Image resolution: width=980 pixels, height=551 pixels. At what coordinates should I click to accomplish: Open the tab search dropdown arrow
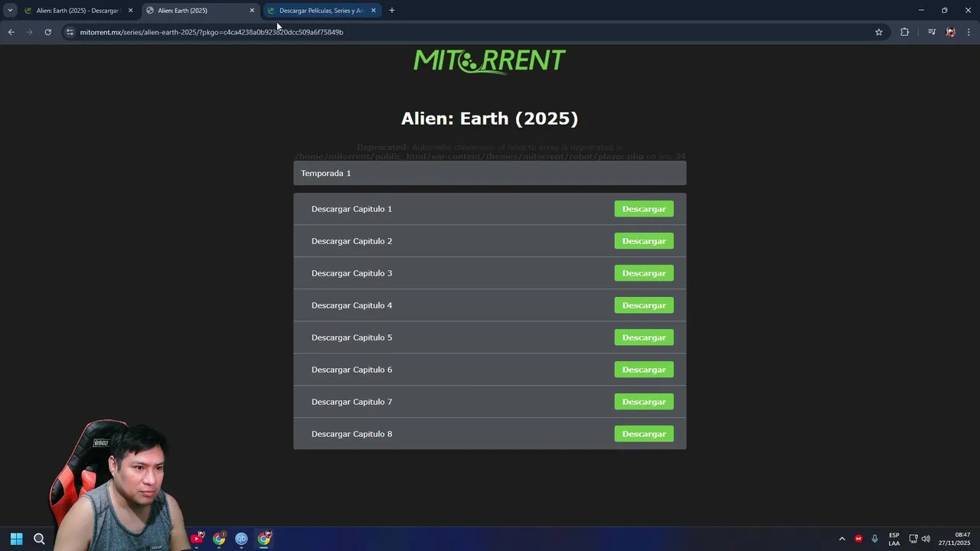pos(10,11)
